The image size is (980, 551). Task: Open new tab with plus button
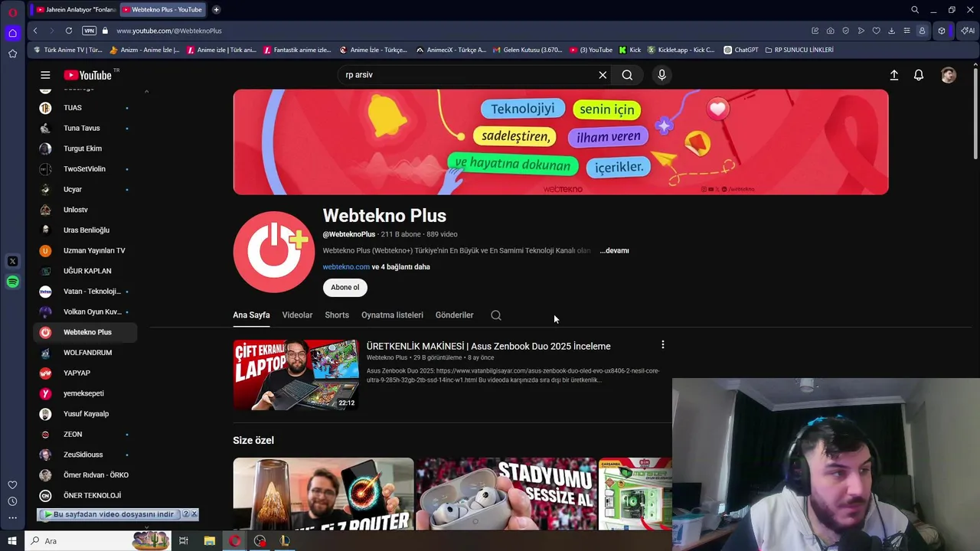click(217, 10)
